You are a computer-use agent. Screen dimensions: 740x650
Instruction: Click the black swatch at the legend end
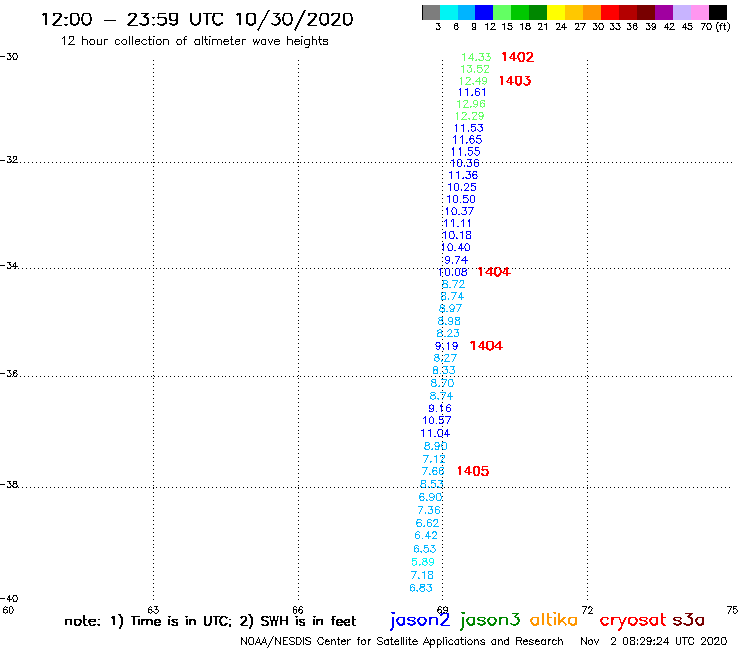(718, 12)
